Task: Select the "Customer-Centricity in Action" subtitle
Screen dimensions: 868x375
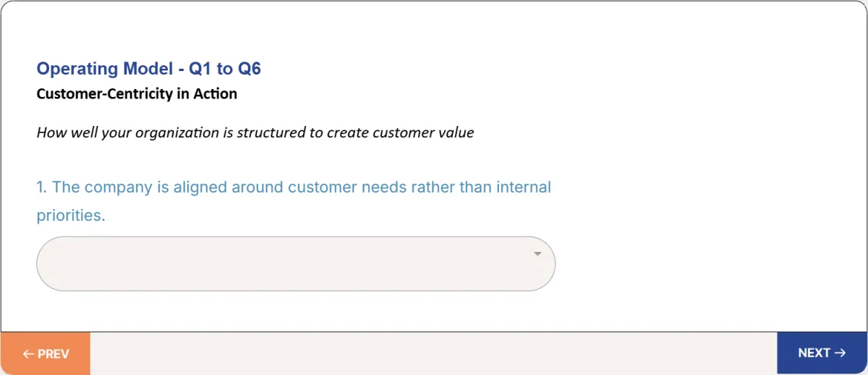Action: coord(137,93)
